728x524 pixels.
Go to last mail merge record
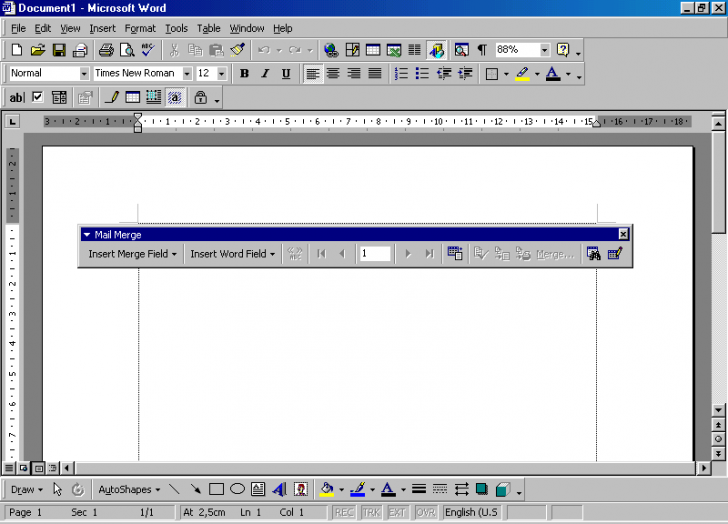tap(429, 254)
